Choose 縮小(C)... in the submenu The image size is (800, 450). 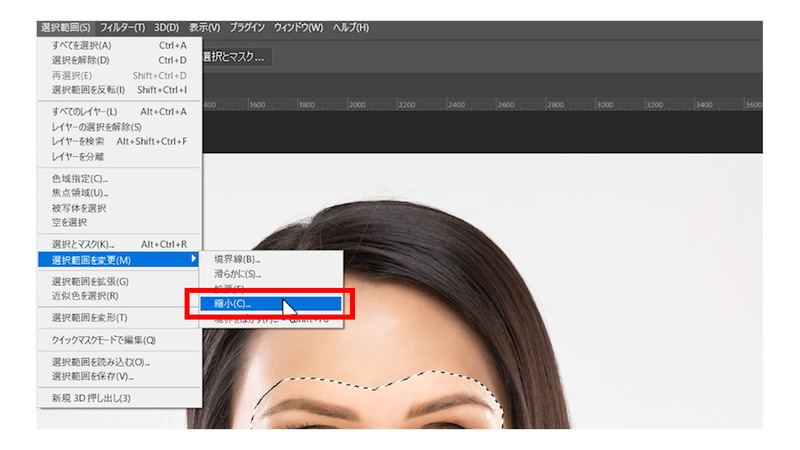271,304
